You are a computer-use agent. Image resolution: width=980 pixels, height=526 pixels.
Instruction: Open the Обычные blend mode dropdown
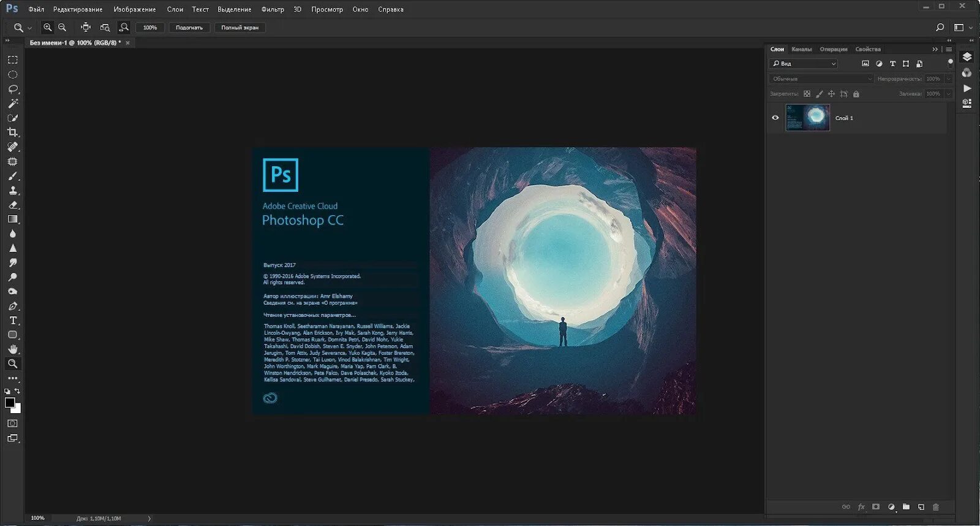point(821,79)
